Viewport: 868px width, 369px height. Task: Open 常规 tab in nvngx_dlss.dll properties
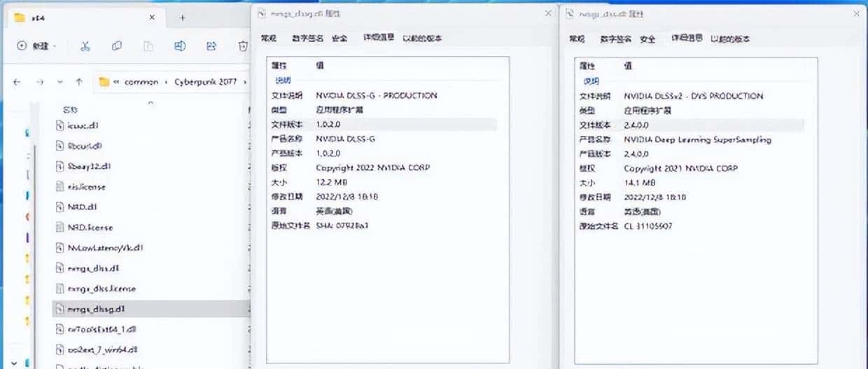click(577, 39)
